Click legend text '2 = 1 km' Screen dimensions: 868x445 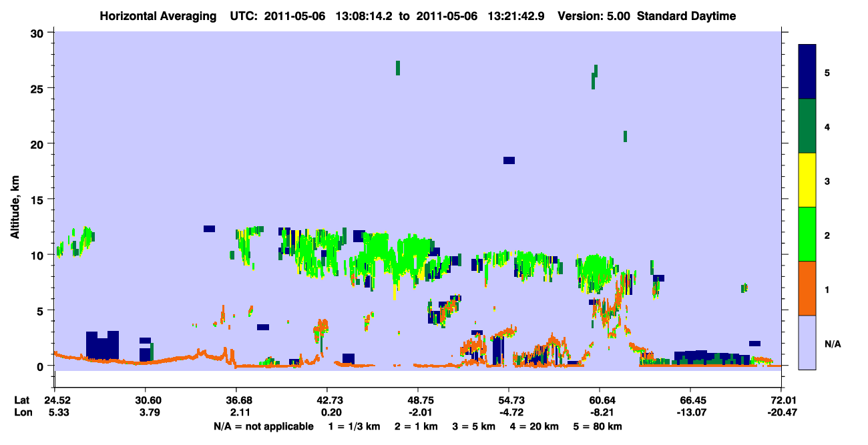417,426
